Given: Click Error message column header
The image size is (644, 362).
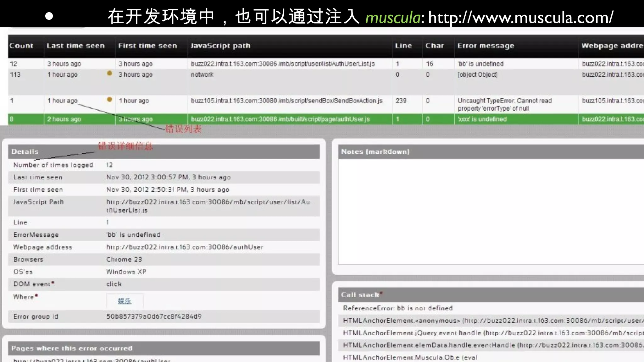Looking at the screenshot, I should click(x=486, y=46).
